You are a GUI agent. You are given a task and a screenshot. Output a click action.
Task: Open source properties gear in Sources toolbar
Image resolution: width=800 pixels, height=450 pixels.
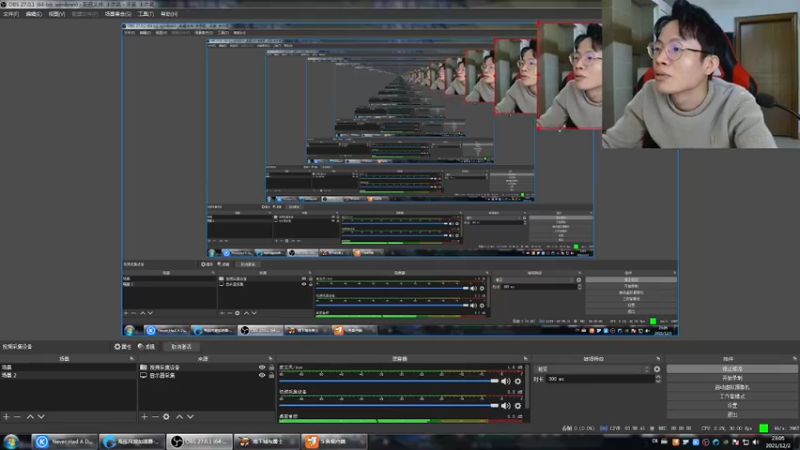166,417
